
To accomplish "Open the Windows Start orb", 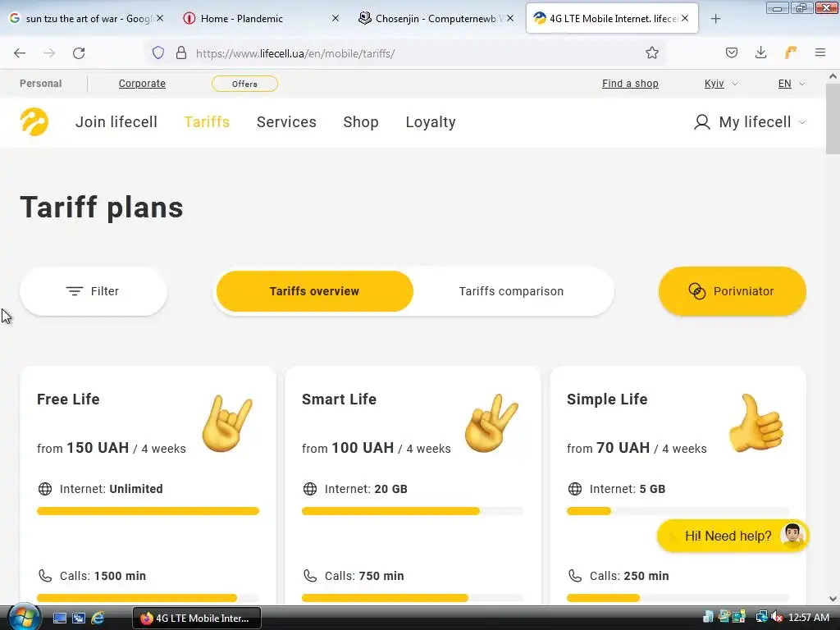I will tap(24, 617).
